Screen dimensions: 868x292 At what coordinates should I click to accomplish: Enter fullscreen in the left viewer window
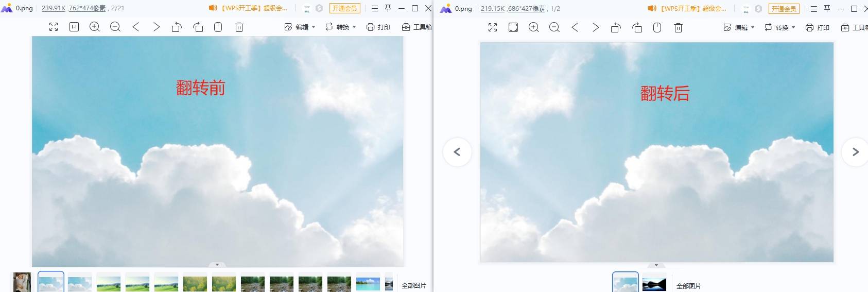tap(54, 27)
